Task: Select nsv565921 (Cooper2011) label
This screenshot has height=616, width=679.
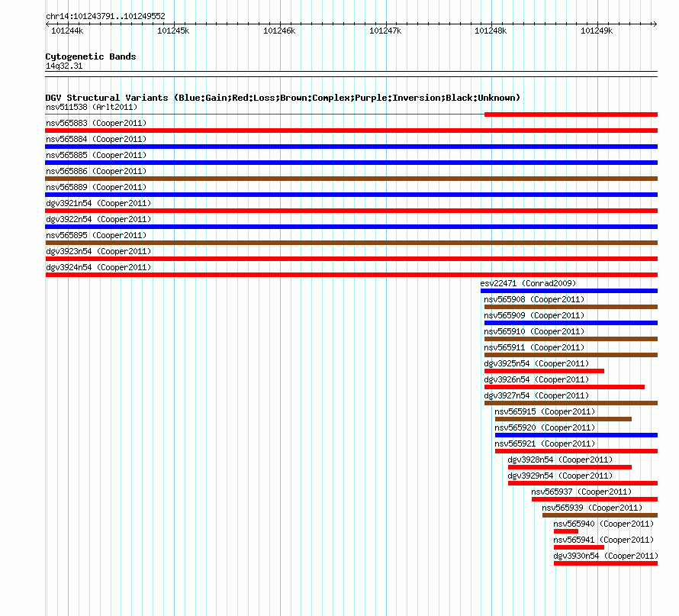Action: click(545, 443)
